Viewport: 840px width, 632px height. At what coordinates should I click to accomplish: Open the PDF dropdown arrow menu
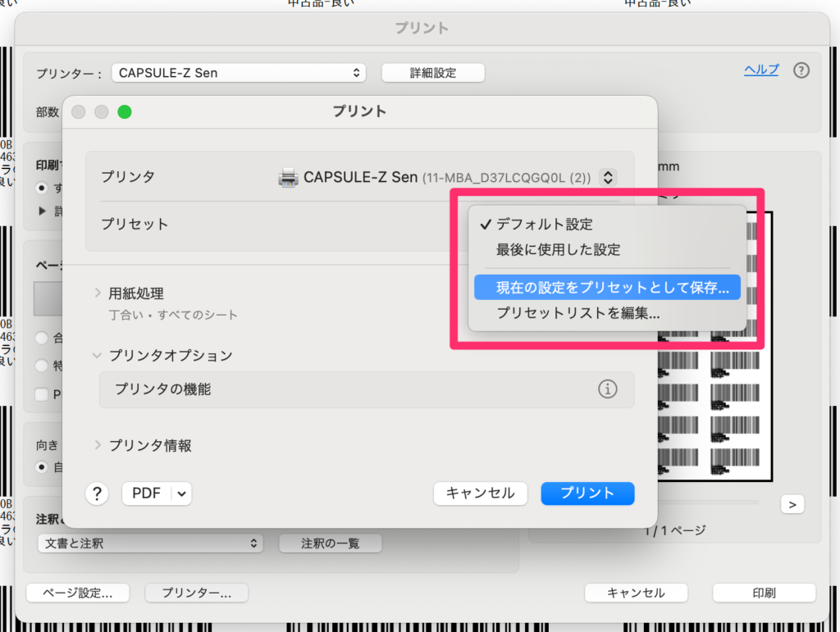(x=182, y=493)
